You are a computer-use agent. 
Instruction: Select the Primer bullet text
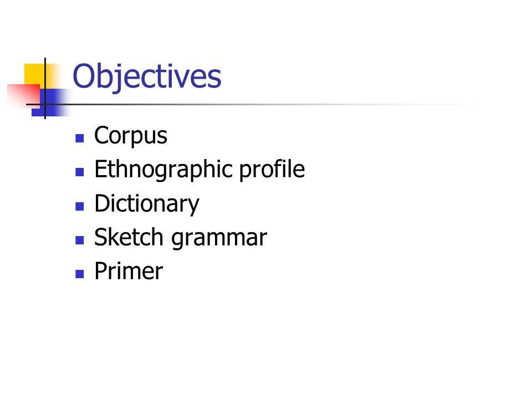[x=129, y=271]
